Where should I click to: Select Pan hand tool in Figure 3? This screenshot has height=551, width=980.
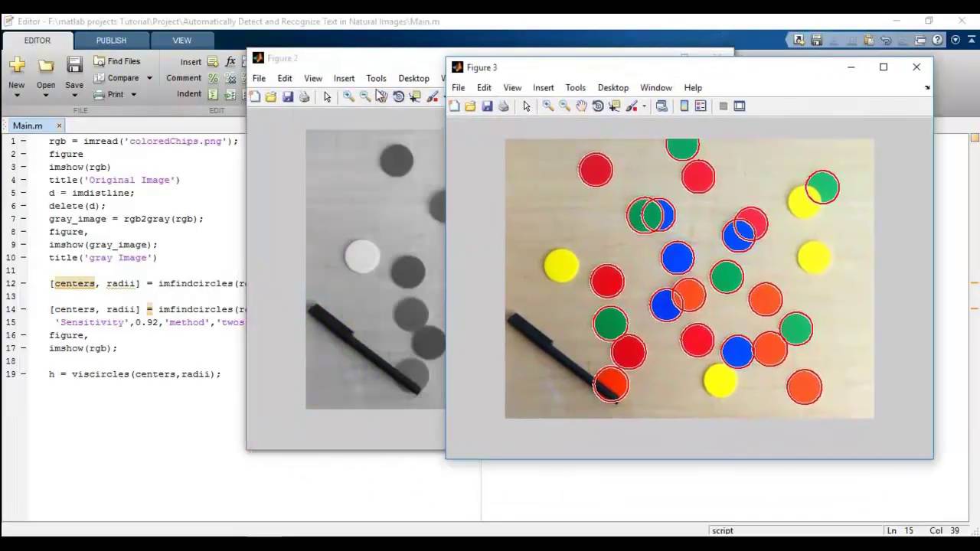[582, 106]
